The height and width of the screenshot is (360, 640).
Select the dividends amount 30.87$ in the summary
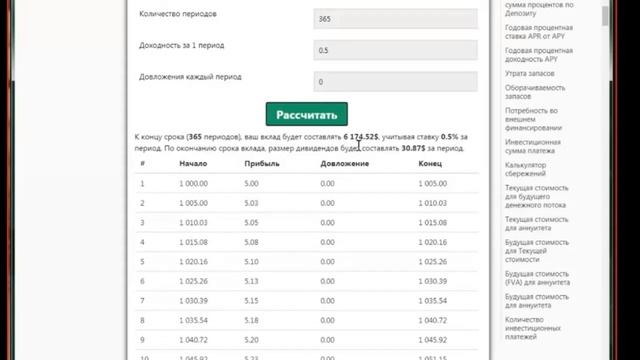click(x=413, y=148)
